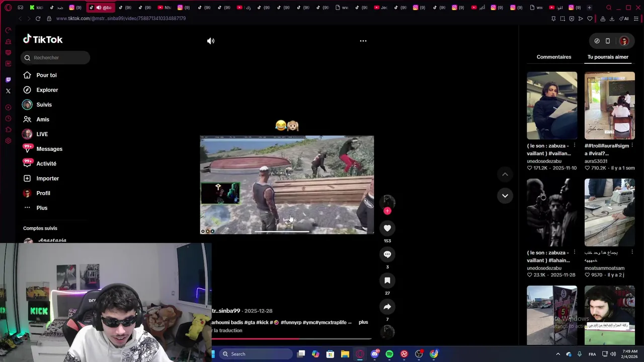
Task: Switch to Tu pourrais aimer tab
Action: [x=608, y=57]
